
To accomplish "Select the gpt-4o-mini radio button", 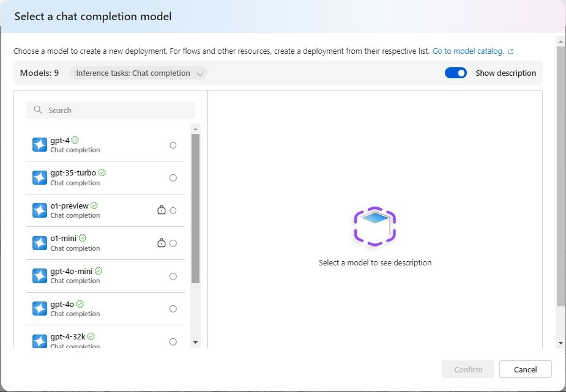I will (x=173, y=276).
